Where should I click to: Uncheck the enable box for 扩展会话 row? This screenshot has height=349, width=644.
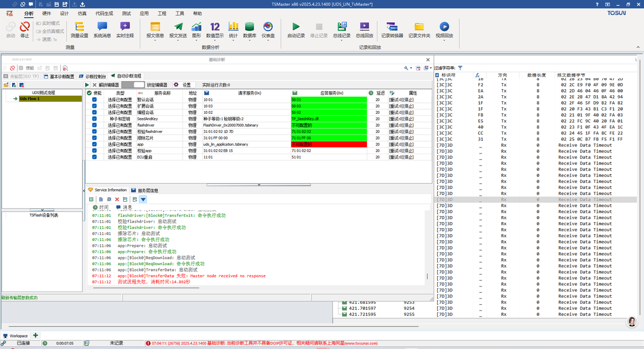(x=94, y=106)
